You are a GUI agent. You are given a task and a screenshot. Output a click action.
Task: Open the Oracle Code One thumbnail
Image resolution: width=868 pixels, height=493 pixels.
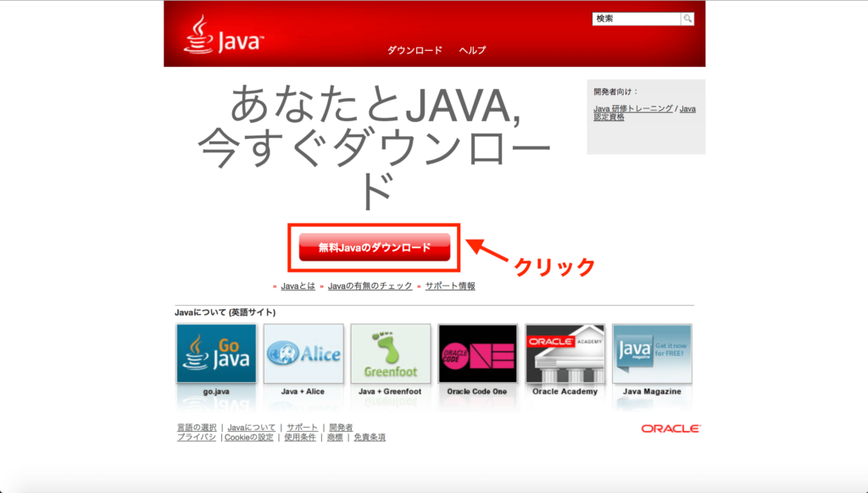[478, 353]
